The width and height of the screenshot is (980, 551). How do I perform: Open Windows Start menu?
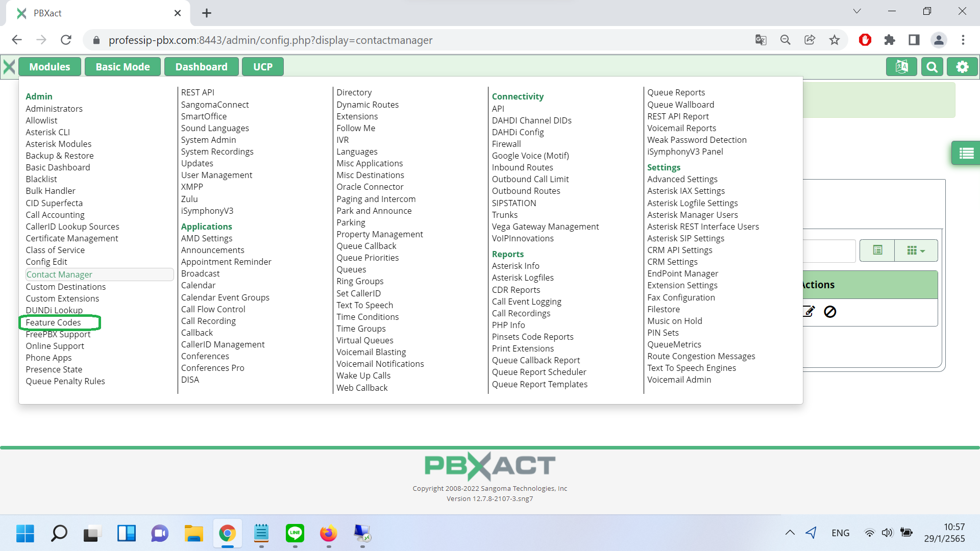point(25,534)
